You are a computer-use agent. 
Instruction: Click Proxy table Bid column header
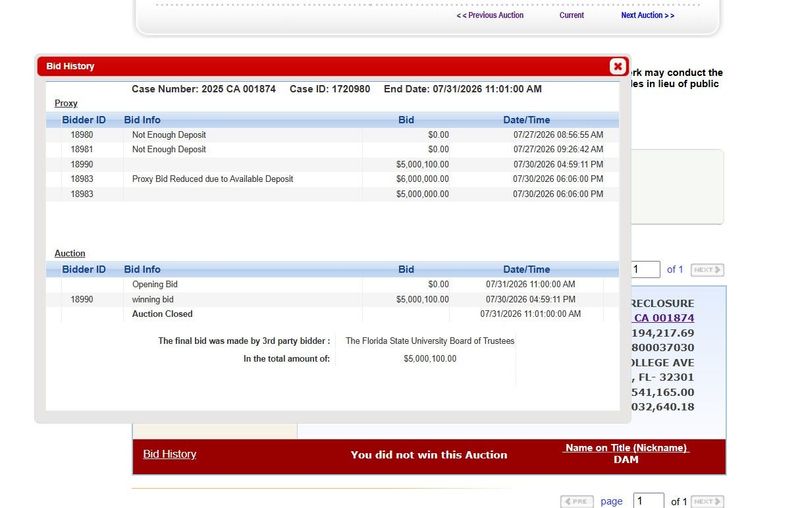[406, 120]
